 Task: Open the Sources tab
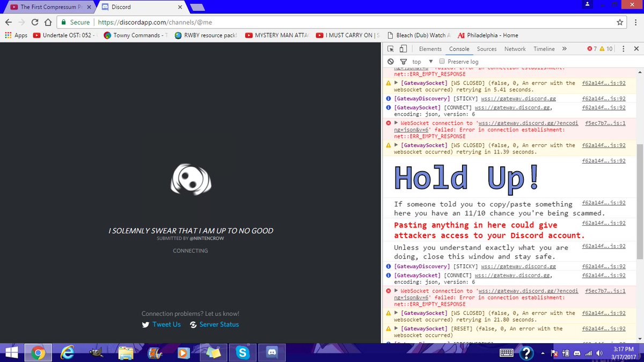487,49
